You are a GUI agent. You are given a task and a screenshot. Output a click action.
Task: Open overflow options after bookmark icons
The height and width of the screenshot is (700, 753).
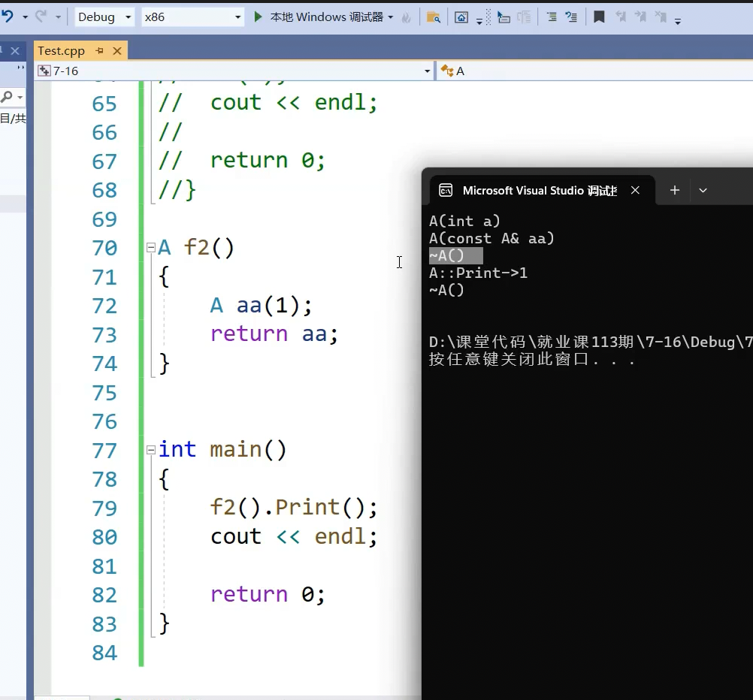[x=678, y=21]
